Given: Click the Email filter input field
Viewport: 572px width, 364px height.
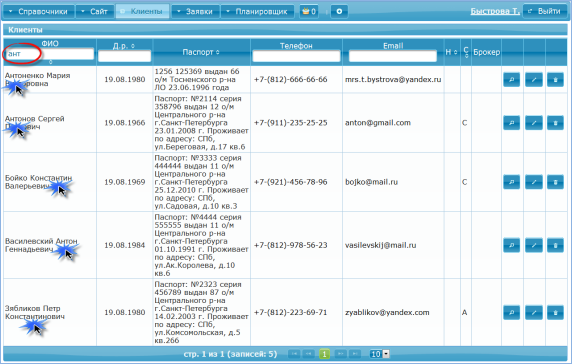Looking at the screenshot, I should pyautogui.click(x=393, y=56).
